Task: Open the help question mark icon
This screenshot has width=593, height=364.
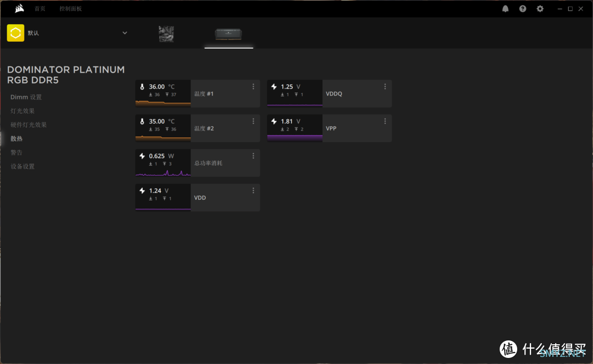Action: pyautogui.click(x=523, y=9)
